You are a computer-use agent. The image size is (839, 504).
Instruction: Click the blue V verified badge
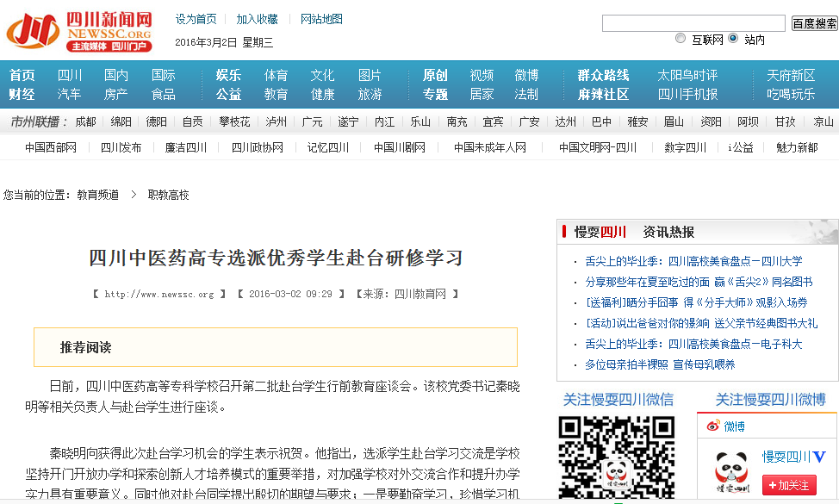[x=819, y=457]
